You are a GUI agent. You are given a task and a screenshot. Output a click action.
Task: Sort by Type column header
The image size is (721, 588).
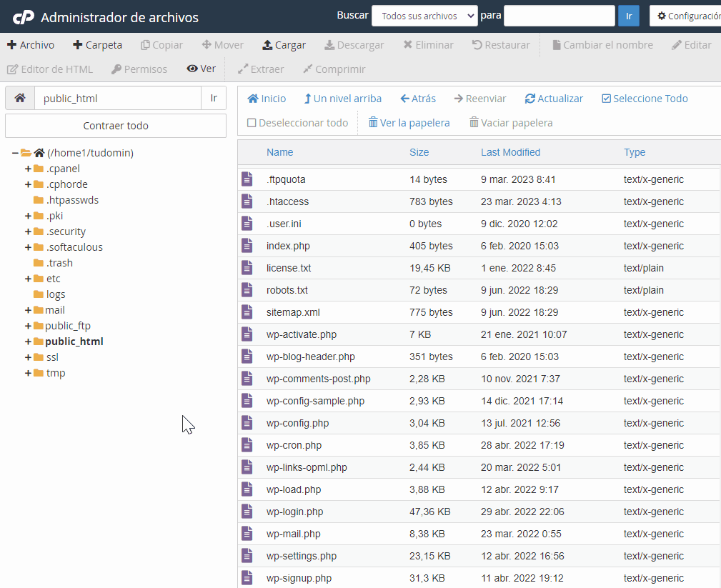635,152
